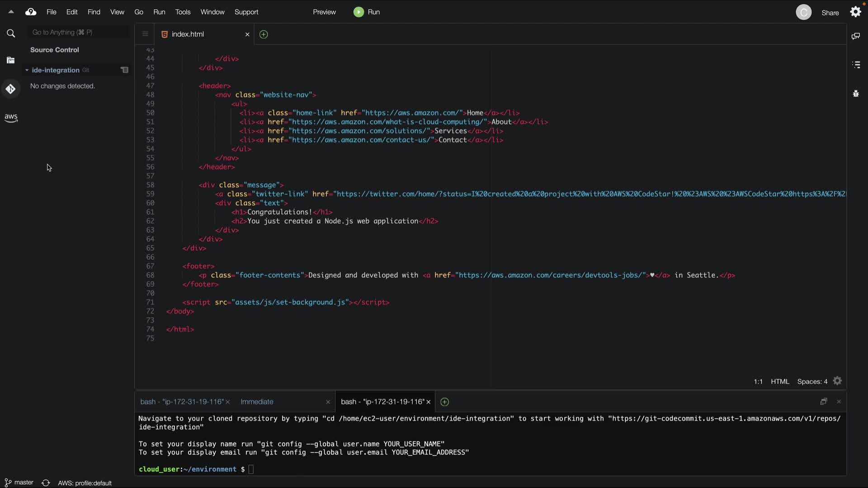Add a new editor tab with plus icon
Image resolution: width=868 pixels, height=488 pixels.
(x=264, y=34)
